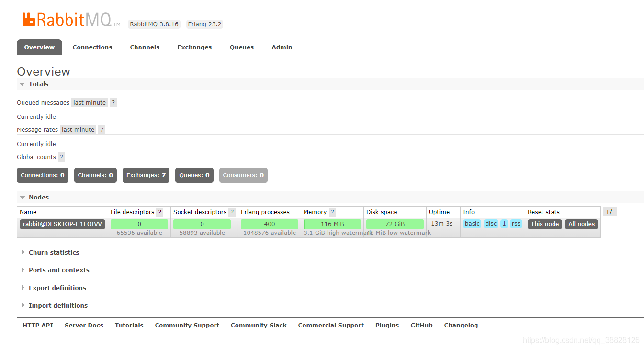Open help for File descriptors column

(x=160, y=212)
